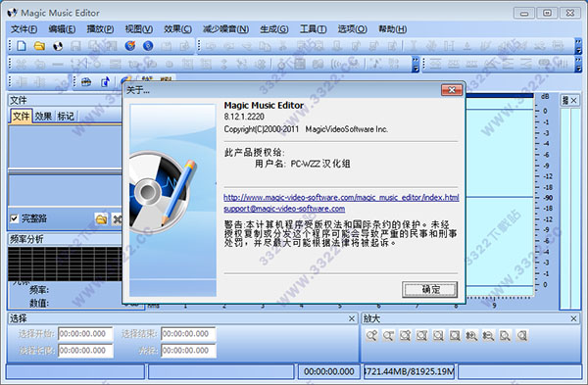The image size is (588, 385).
Task: Click the 选择结束 time input field
Action: click(x=188, y=334)
